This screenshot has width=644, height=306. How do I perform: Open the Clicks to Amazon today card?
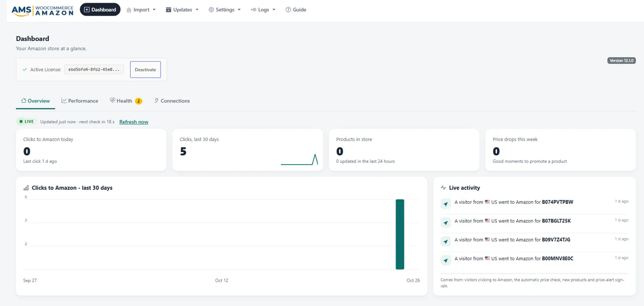[x=91, y=150]
